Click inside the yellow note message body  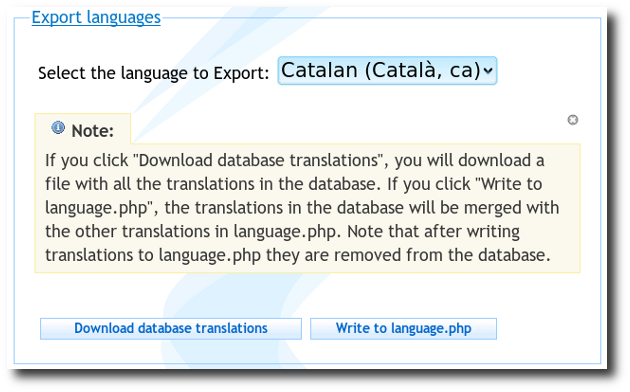[x=307, y=208]
